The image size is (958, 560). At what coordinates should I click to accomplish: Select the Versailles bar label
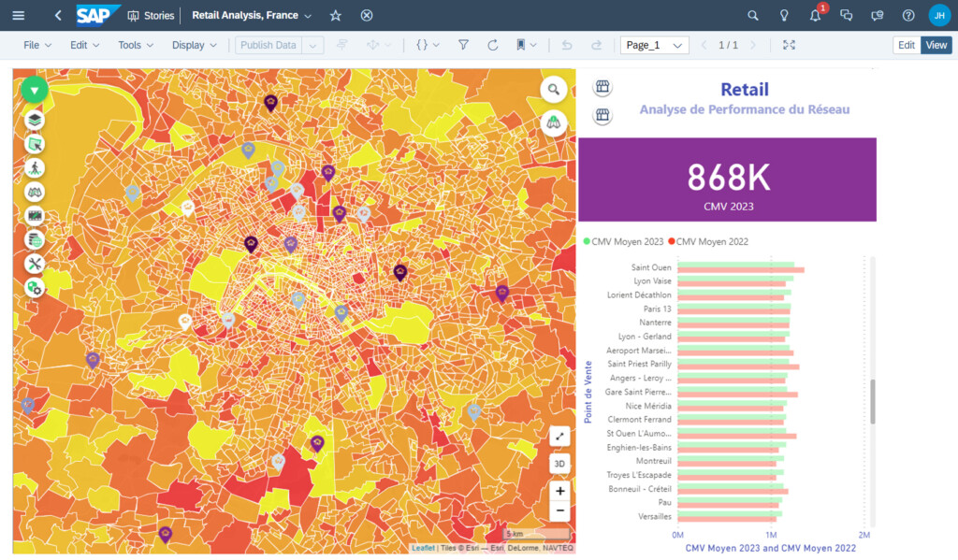click(x=655, y=517)
